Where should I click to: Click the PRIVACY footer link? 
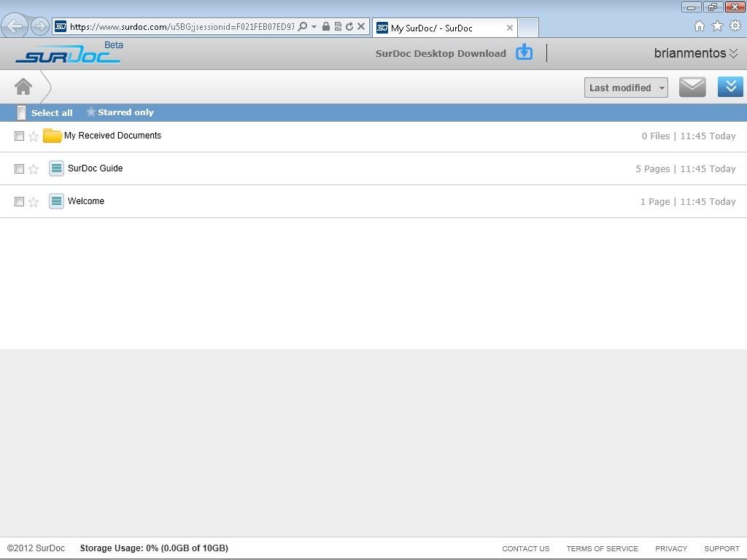(x=671, y=548)
